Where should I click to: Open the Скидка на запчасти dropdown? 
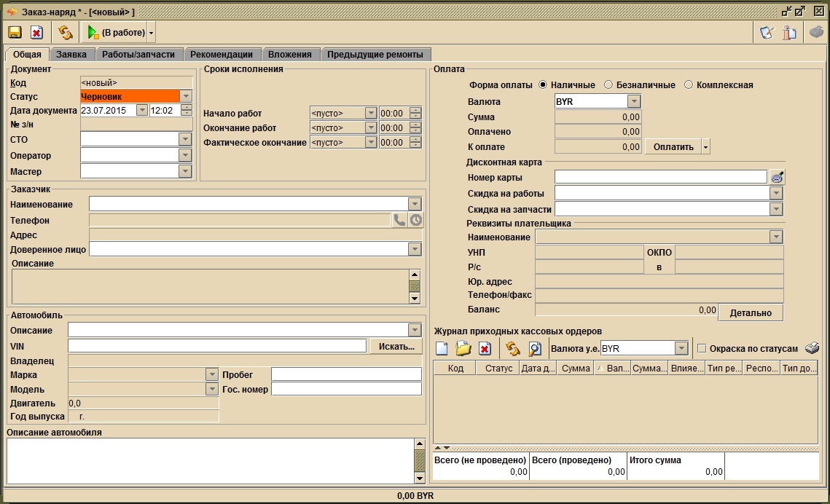pyautogui.click(x=776, y=209)
